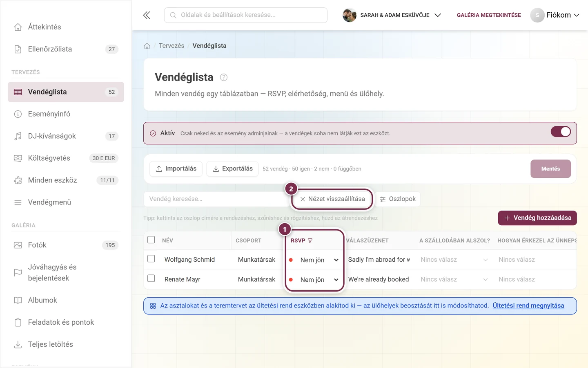Click the RSVP filter funnel icon
The image size is (588, 368).
[x=310, y=240]
